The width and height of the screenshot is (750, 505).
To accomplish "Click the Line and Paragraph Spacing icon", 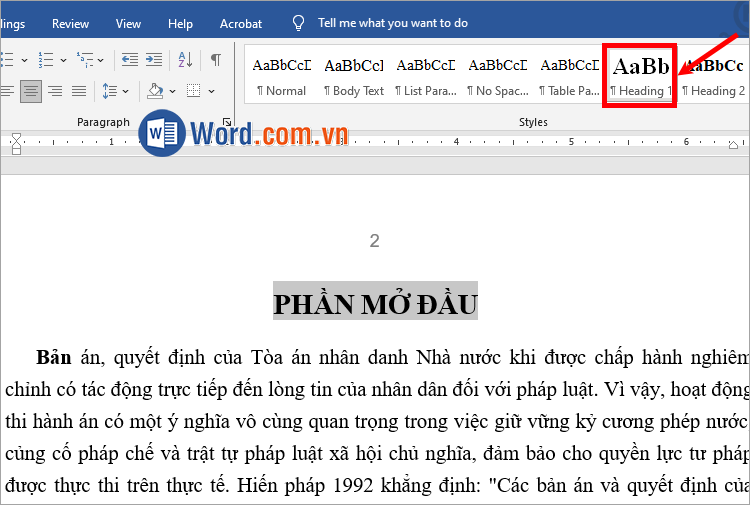I will pyautogui.click(x=110, y=91).
